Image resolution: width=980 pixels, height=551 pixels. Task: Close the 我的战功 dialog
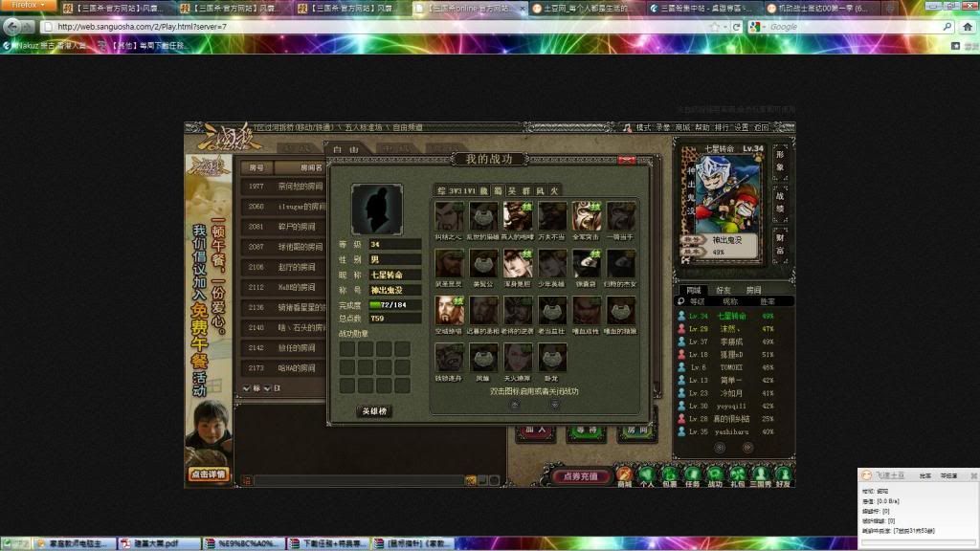point(627,160)
